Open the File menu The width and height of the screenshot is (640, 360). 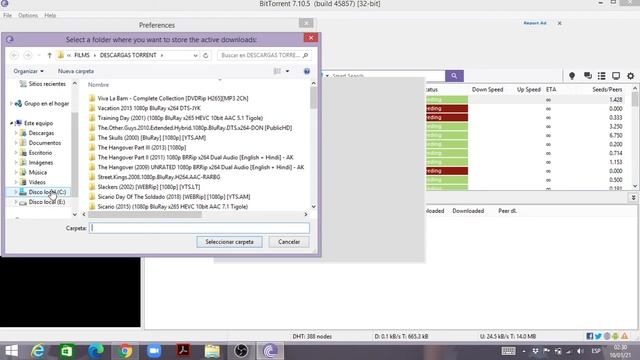tap(8, 16)
